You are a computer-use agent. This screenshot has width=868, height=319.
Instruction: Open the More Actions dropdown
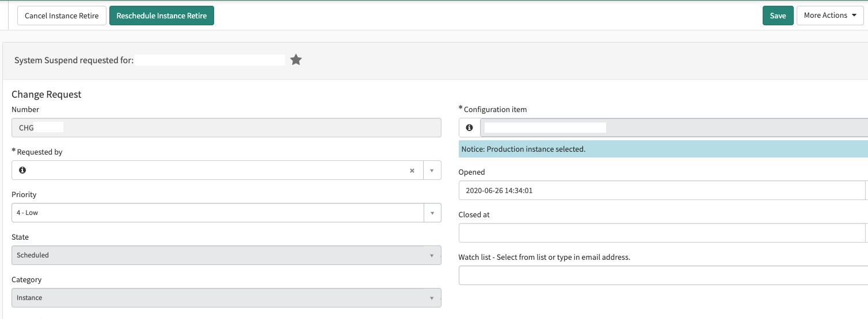830,16
